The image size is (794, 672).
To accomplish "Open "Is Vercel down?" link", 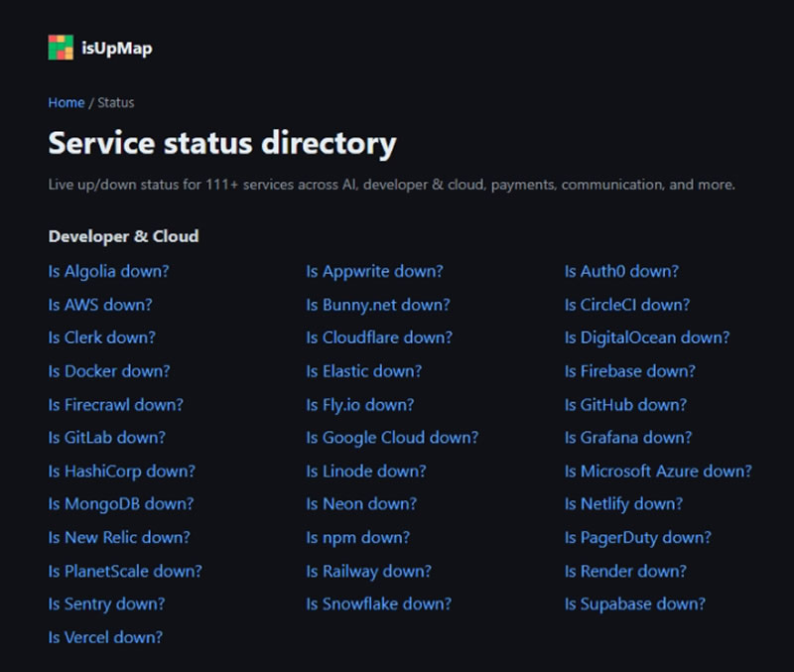I will (x=105, y=637).
